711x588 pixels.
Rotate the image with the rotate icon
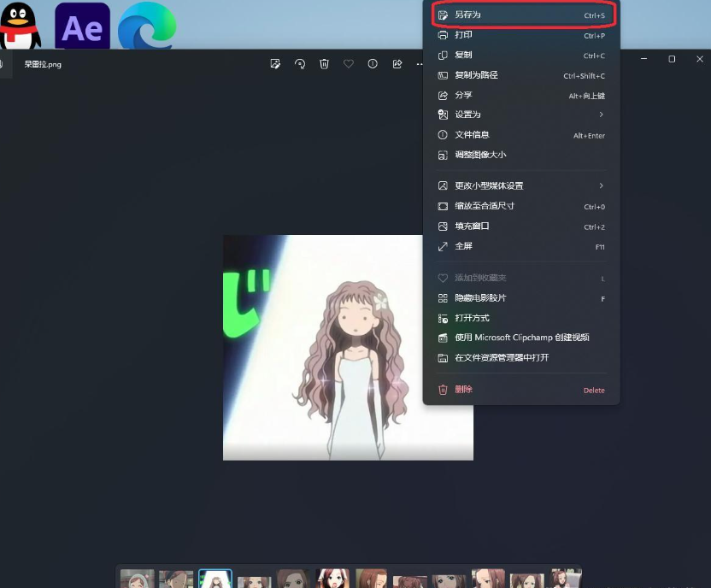[300, 64]
